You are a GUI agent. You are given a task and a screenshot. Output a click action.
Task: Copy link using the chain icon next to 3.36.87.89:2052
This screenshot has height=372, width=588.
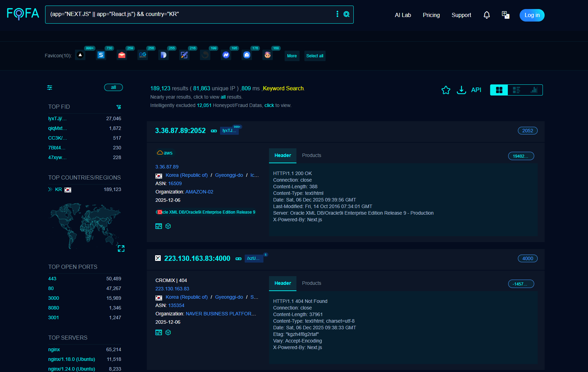coord(214,131)
